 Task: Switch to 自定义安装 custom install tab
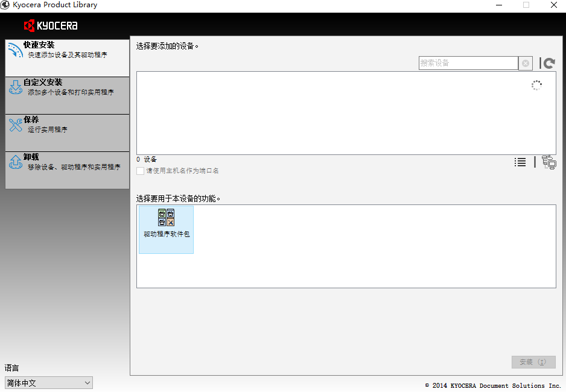pos(67,95)
